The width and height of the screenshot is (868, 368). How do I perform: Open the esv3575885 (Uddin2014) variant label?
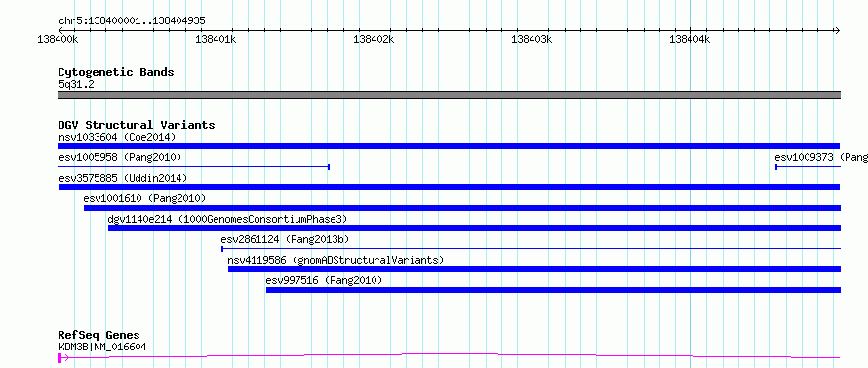point(123,178)
